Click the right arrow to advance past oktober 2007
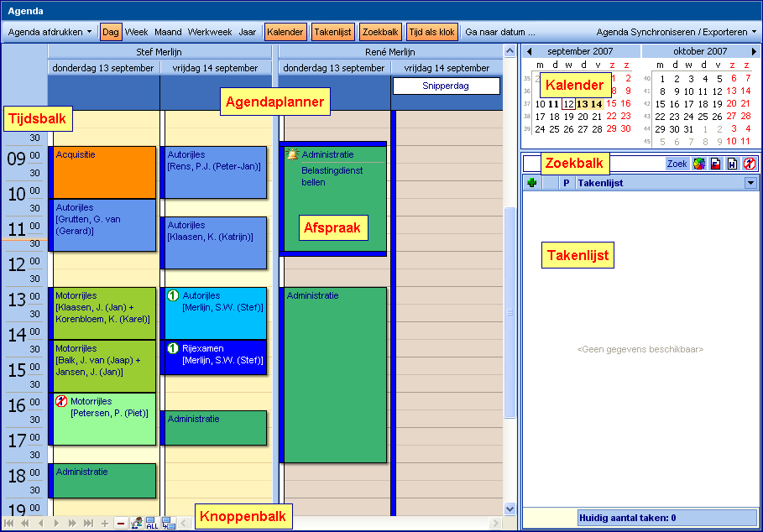Screen dimensions: 763x532 point(755,50)
